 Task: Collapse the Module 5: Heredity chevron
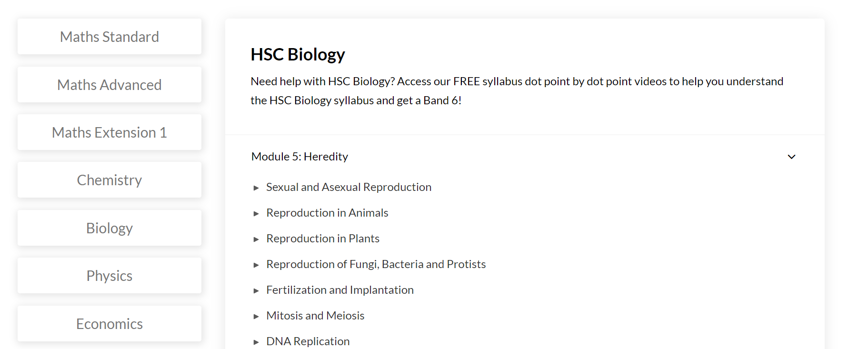click(x=791, y=157)
